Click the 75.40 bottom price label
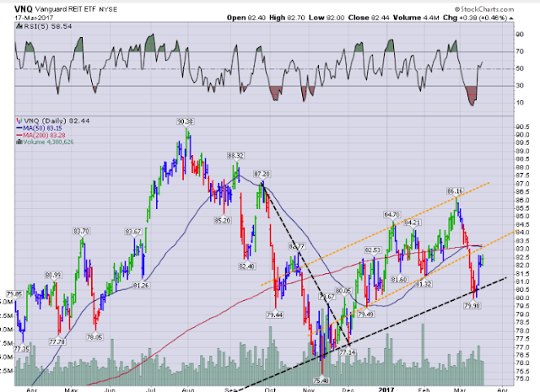Screen dimensions: 540x392 [x=321, y=380]
